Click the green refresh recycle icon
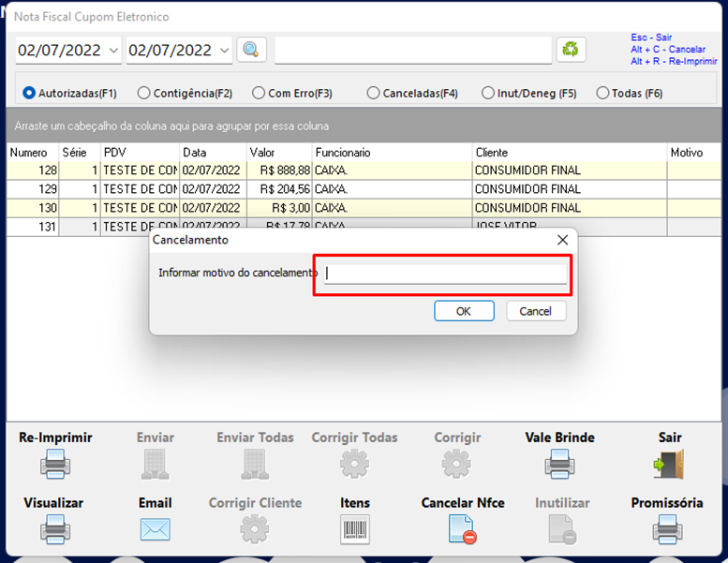Image resolution: width=728 pixels, height=563 pixels. click(x=571, y=50)
